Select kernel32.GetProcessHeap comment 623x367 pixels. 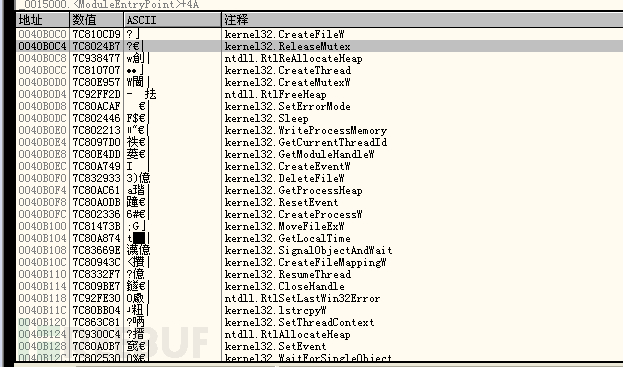(294, 190)
